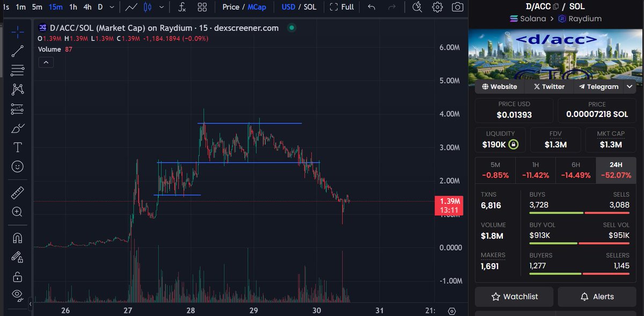Select the pattern drawing tool

[x=17, y=89]
